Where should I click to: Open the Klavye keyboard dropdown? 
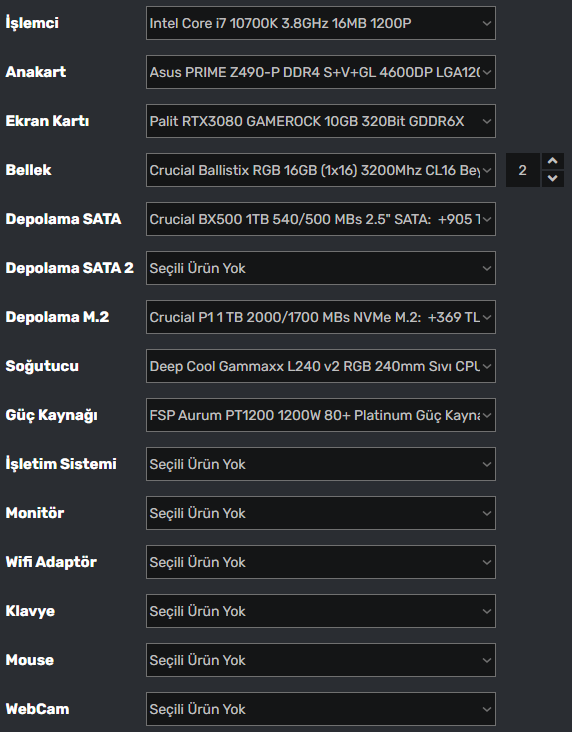[321, 612]
